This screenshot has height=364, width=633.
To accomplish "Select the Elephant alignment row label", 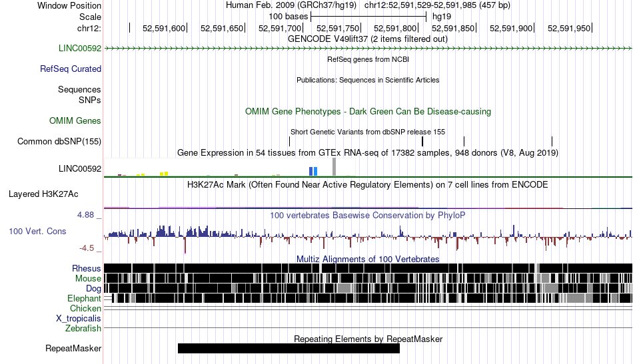I will (x=84, y=299).
